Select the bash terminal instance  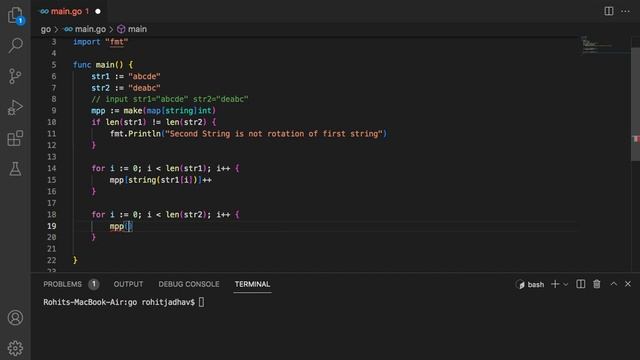(x=530, y=284)
